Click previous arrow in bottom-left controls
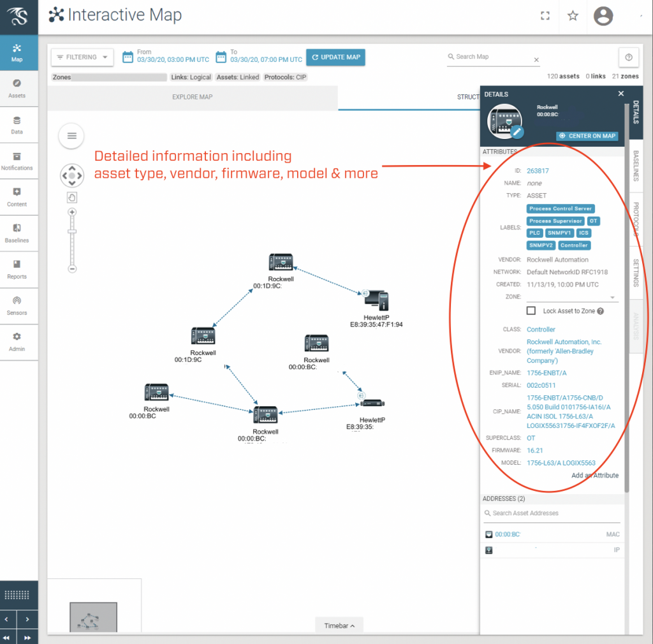Viewport: 653px width, 644px height. (6, 619)
